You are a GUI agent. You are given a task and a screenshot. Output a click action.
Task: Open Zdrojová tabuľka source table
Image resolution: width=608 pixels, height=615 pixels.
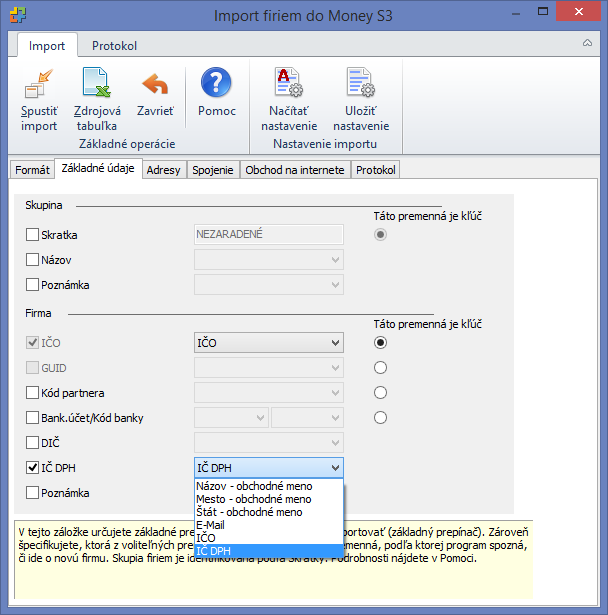point(97,99)
